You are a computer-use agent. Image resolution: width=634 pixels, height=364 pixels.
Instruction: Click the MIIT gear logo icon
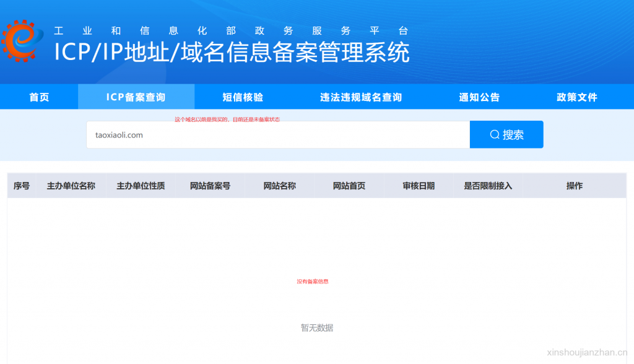22,41
